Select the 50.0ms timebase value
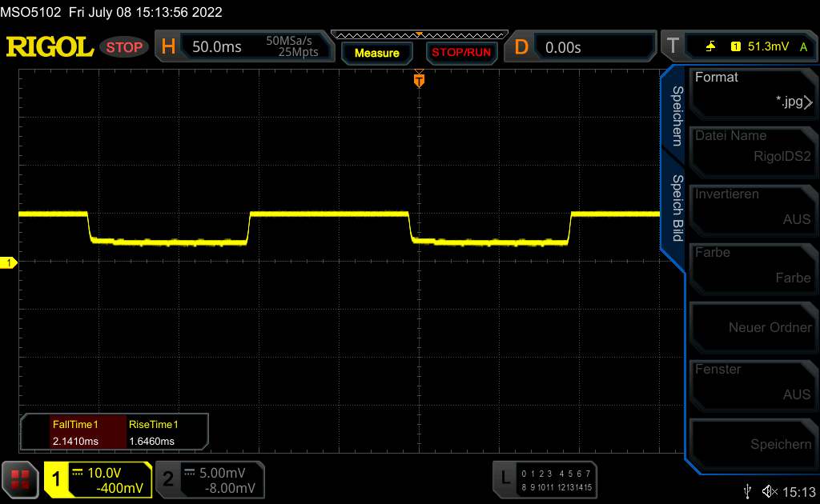Image resolution: width=820 pixels, height=504 pixels. [216, 47]
